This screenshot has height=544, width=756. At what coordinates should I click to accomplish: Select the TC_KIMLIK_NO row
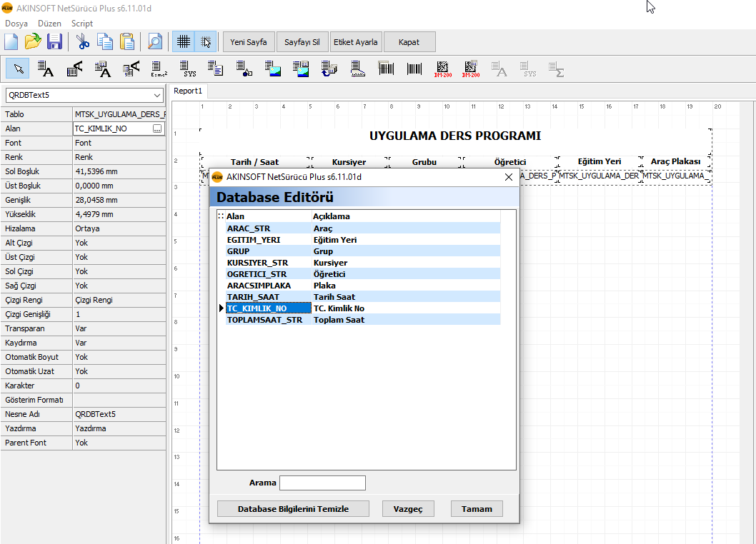[362, 308]
